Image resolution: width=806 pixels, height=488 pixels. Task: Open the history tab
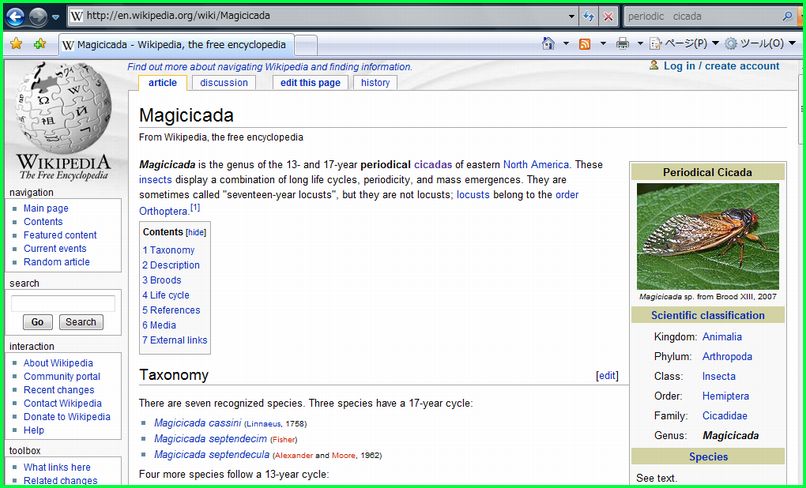[375, 83]
